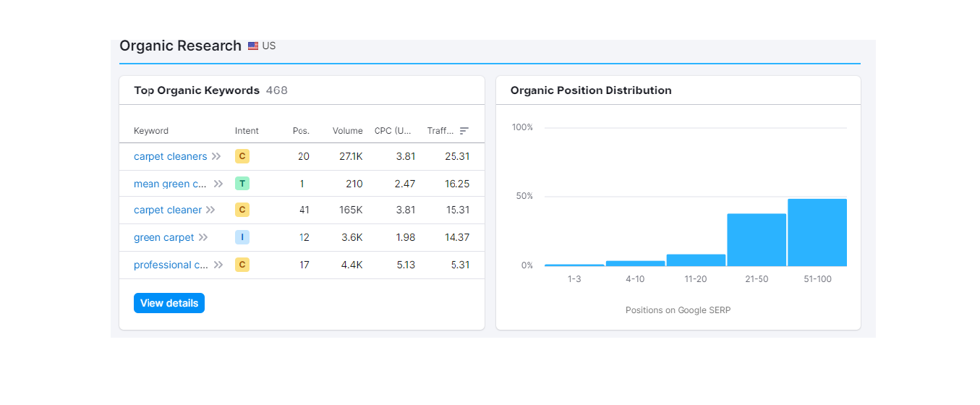Open View details button
The width and height of the screenshot is (980, 405).
point(169,303)
